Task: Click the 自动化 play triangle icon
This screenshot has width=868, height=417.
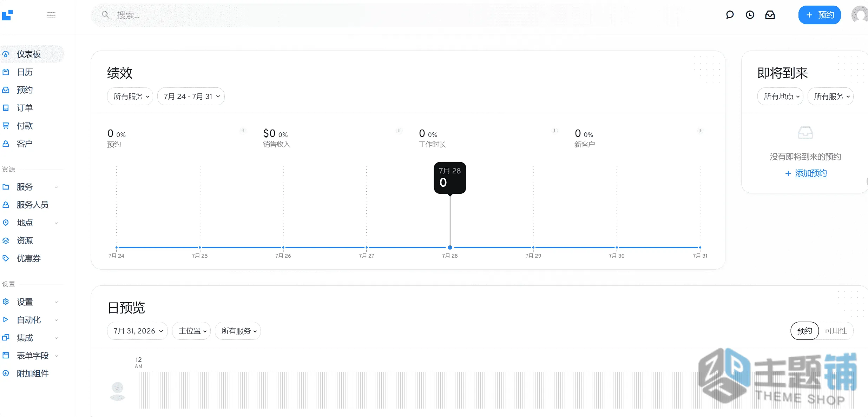Action: click(6, 320)
